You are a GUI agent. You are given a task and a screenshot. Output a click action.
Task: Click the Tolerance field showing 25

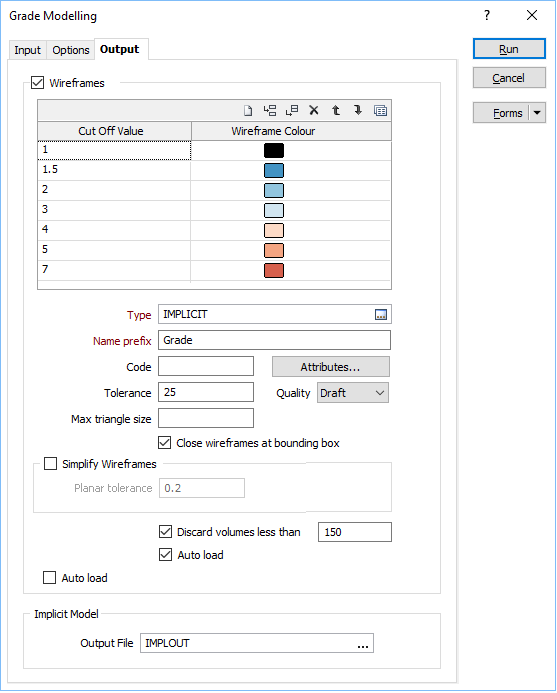pyautogui.click(x=206, y=392)
